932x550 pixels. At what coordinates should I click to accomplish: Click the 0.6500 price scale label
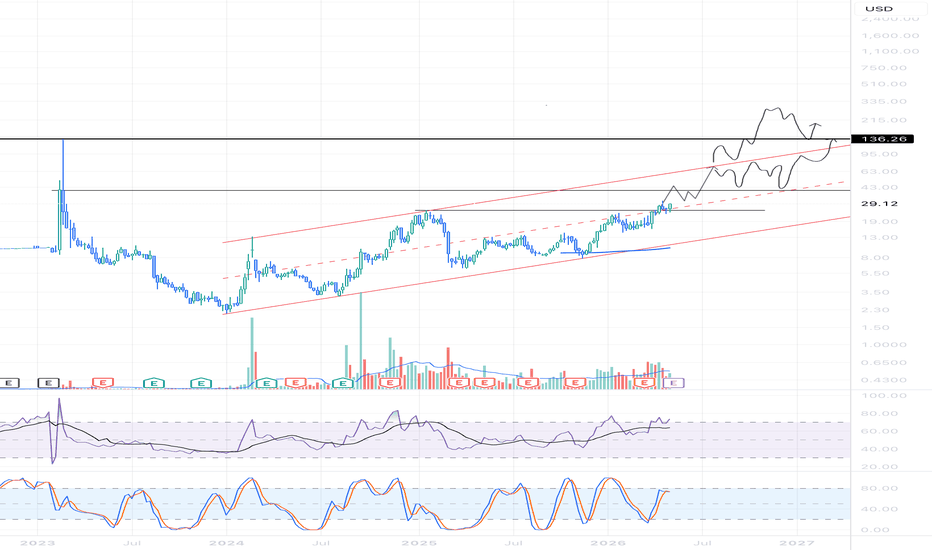(882, 362)
